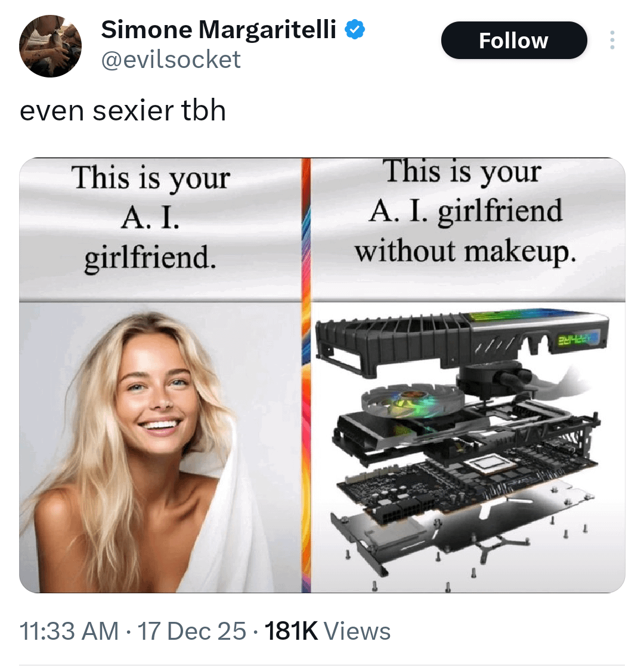The height and width of the screenshot is (666, 644).
Task: Click the 11:33 AM timestamp
Action: (x=69, y=631)
